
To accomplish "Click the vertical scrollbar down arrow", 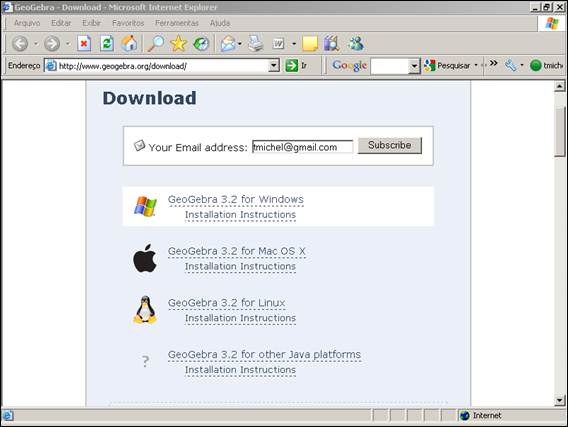I will (560, 401).
